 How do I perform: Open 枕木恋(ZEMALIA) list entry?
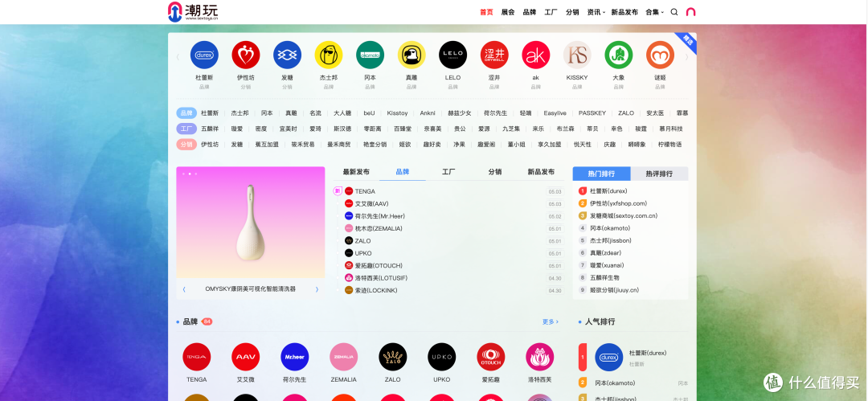pos(379,228)
